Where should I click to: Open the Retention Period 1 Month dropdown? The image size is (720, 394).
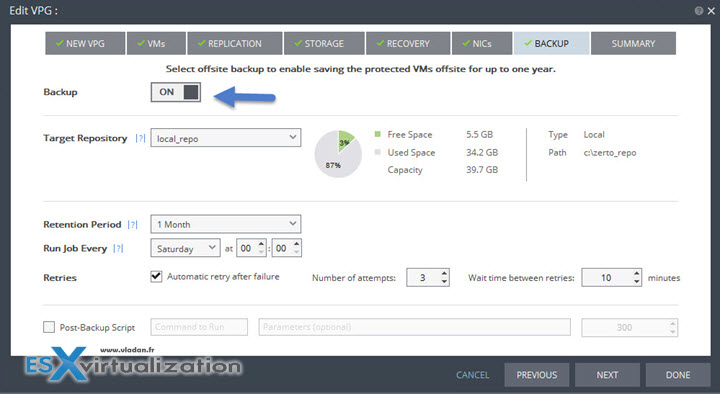(226, 224)
